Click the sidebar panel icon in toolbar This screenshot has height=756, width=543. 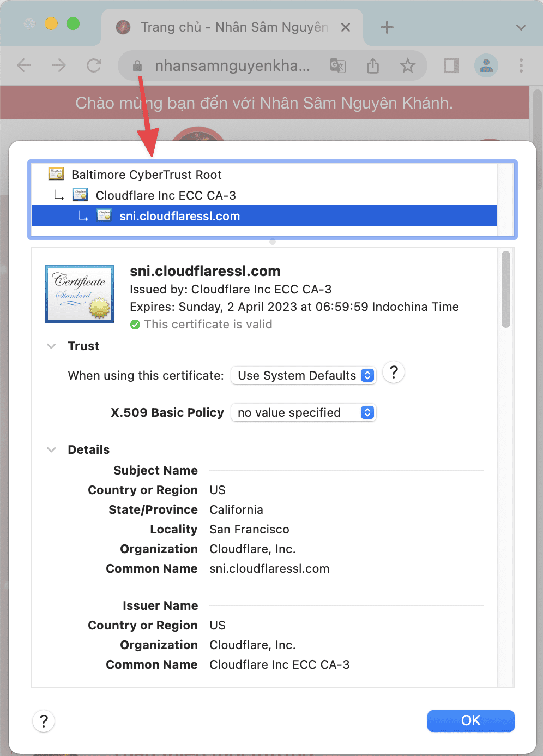[x=450, y=65]
